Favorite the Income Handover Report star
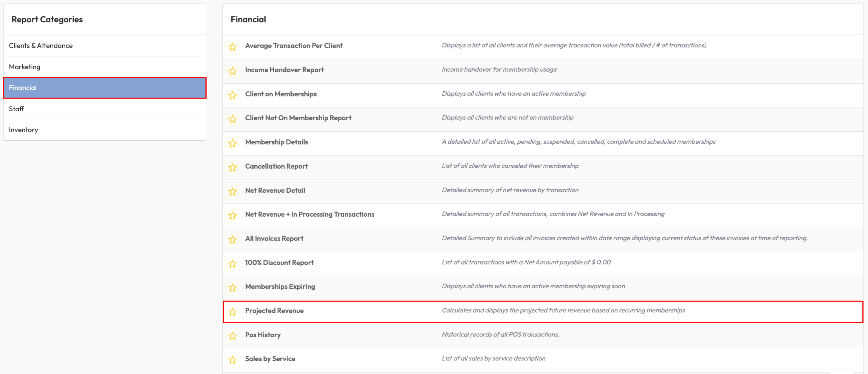 (233, 71)
